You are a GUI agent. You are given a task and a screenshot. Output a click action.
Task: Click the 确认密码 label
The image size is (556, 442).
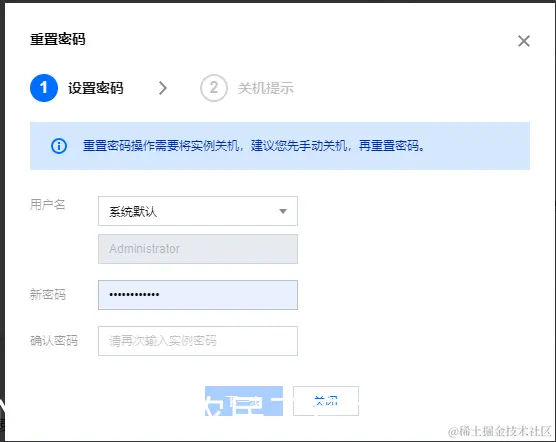(54, 341)
